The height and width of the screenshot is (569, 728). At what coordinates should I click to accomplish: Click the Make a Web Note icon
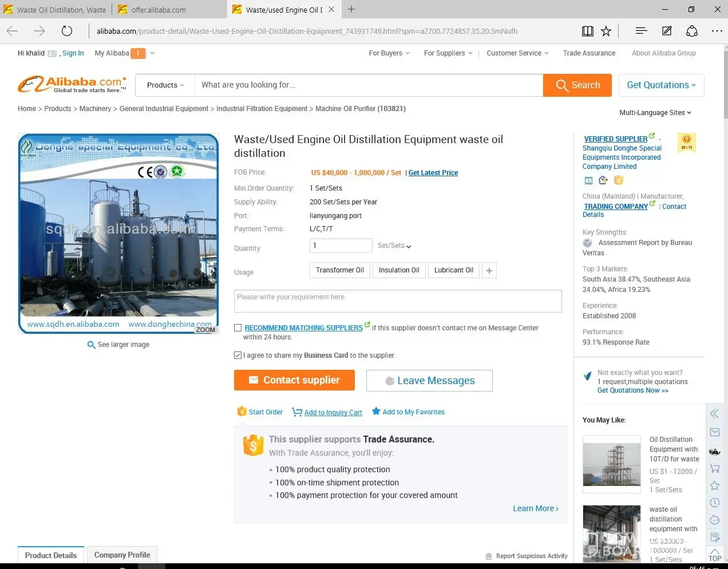point(667,31)
